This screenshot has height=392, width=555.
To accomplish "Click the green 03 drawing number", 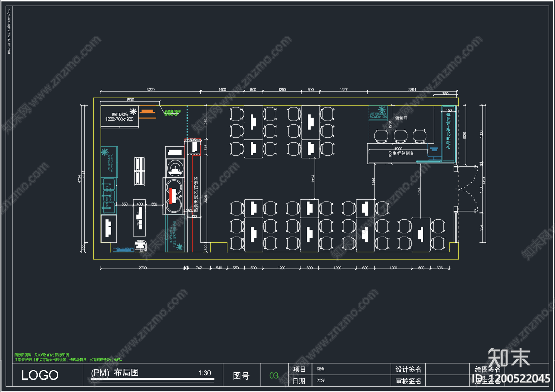I will [x=274, y=376].
